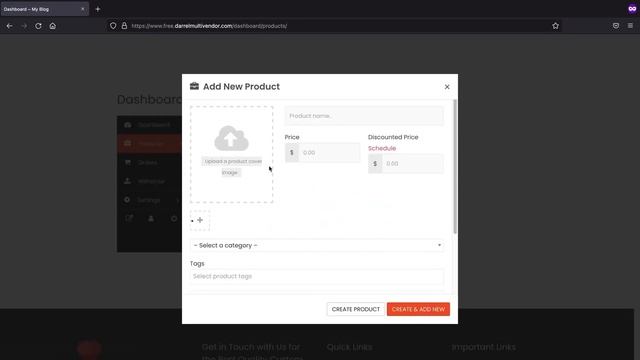
Task: Select the Dashboard – My Blog tab
Action: pos(45,9)
